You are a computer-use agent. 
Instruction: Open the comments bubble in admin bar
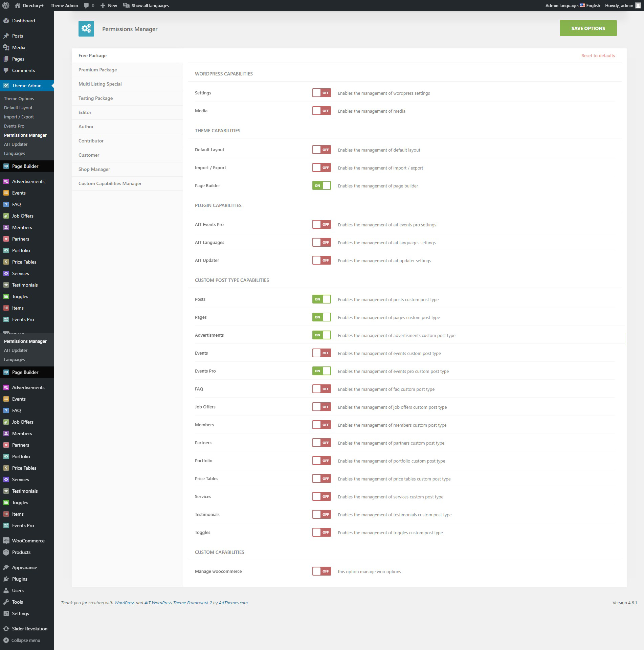point(86,5)
